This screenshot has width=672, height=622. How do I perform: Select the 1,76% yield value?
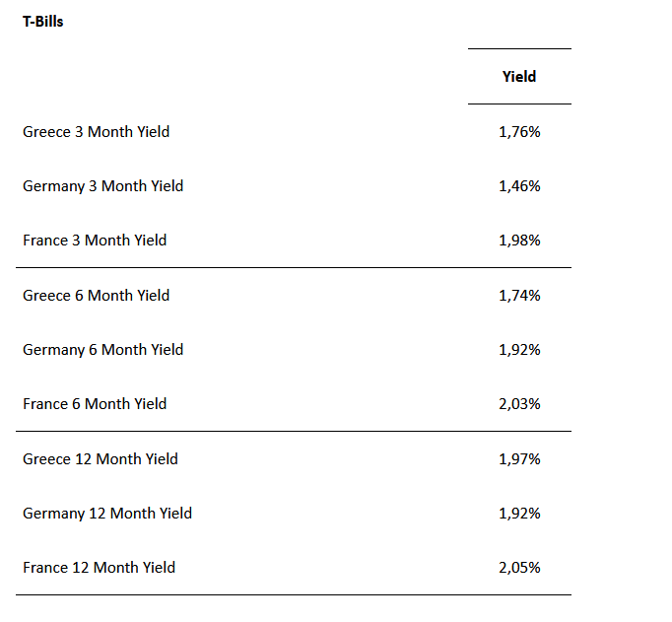tap(519, 131)
